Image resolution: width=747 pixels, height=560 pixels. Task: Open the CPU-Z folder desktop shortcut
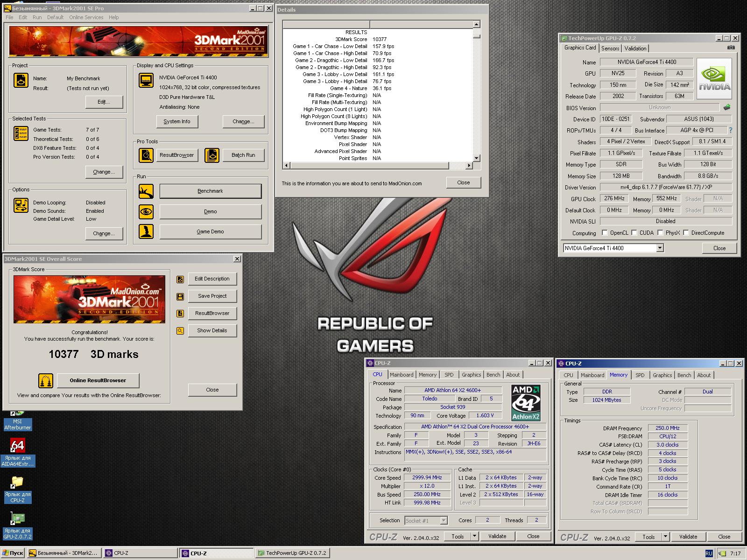coord(17,489)
